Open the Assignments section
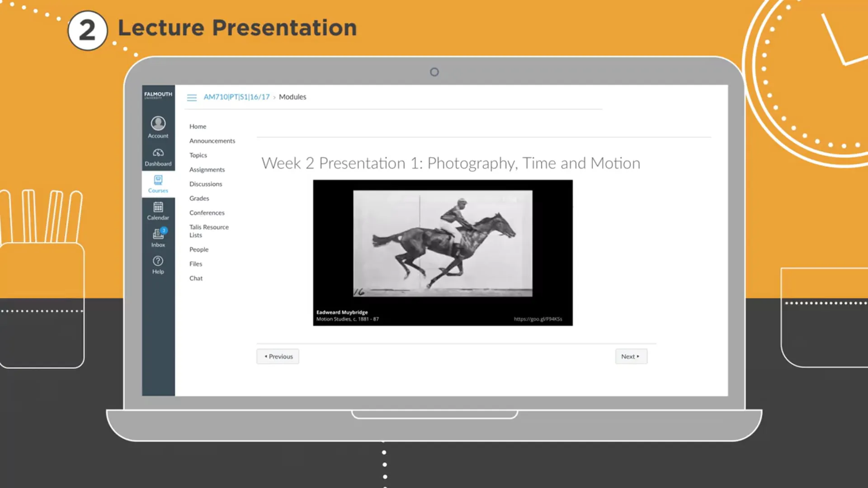The image size is (868, 488). click(x=207, y=169)
